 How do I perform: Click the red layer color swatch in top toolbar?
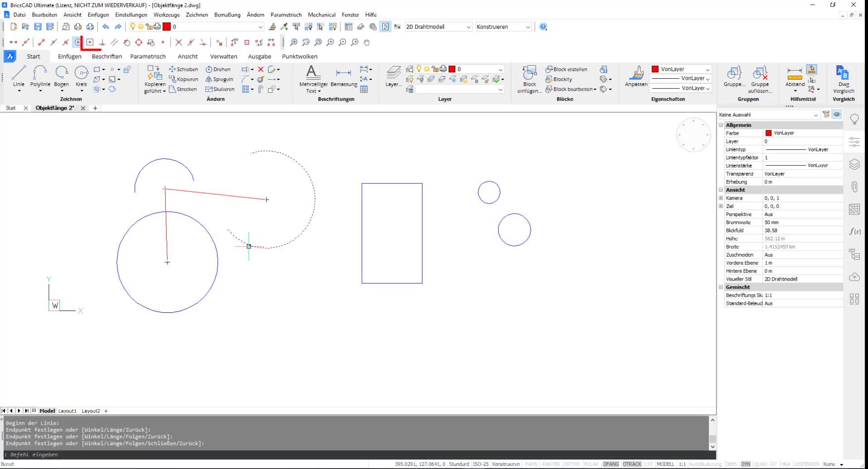[x=167, y=27]
